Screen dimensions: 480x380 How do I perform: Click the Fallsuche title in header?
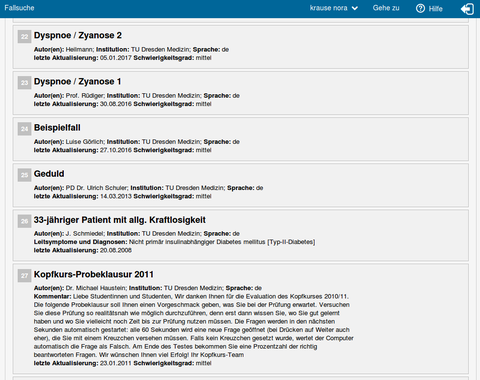pos(19,8)
